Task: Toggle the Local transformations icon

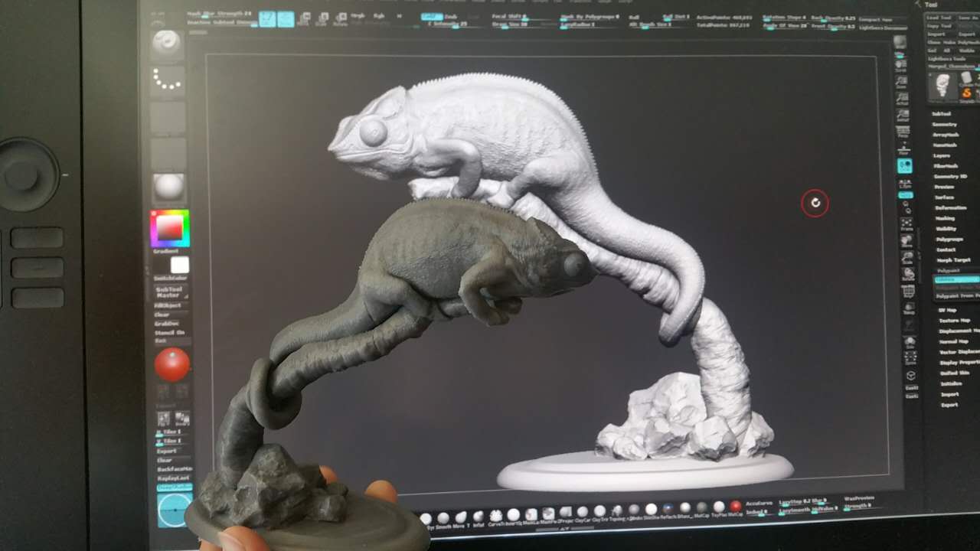Action: click(x=905, y=165)
